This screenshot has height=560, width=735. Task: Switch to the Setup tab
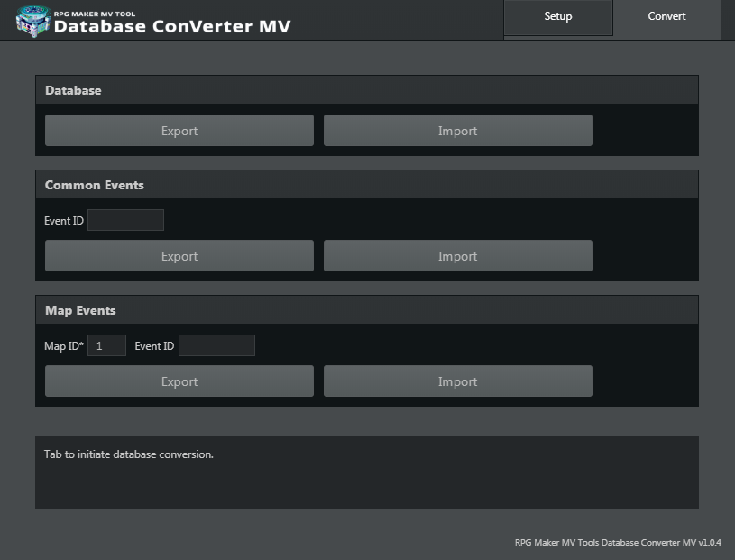[558, 17]
